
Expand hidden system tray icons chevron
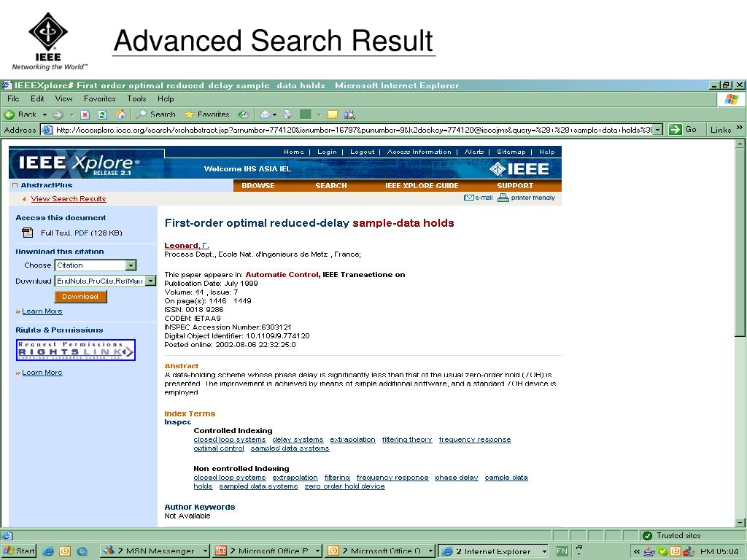click(x=636, y=551)
